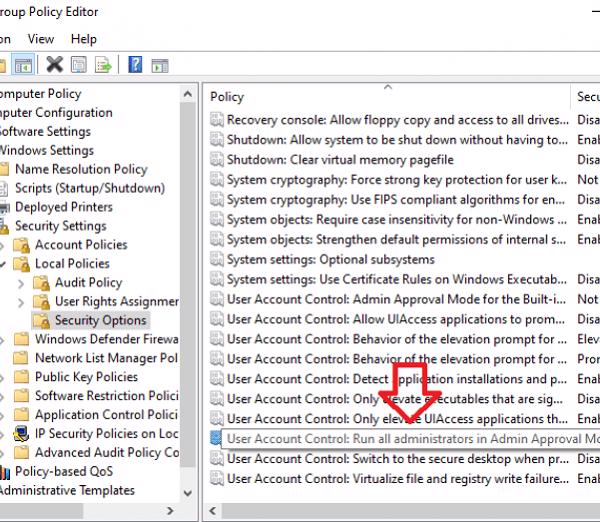Select Policy-based QoS tree item
Screen dimensions: 600x522
64,471
